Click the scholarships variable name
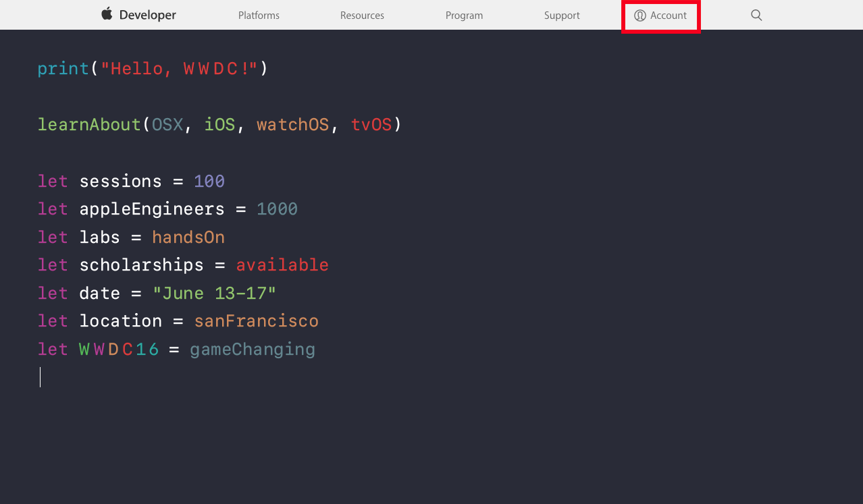This screenshot has height=504, width=863. click(141, 265)
